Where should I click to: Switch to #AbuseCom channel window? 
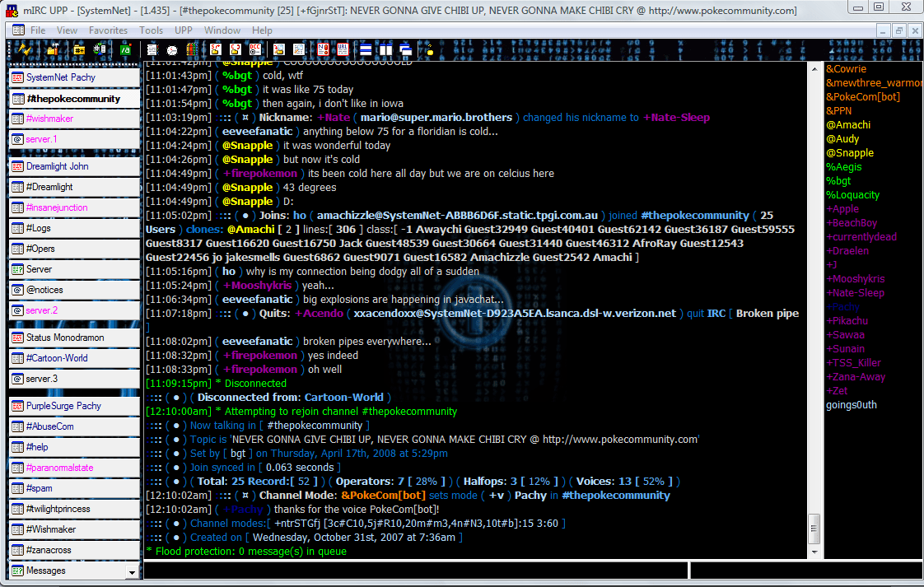[x=75, y=426]
